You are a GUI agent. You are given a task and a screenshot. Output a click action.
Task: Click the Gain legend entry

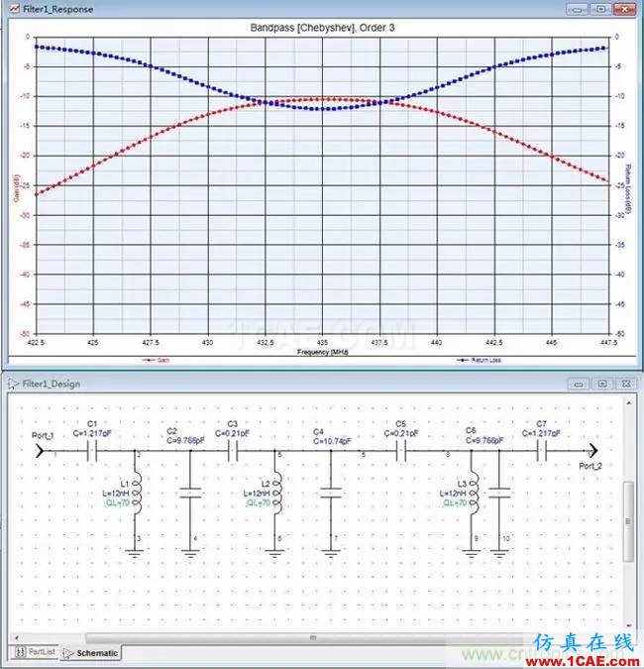coord(157,360)
